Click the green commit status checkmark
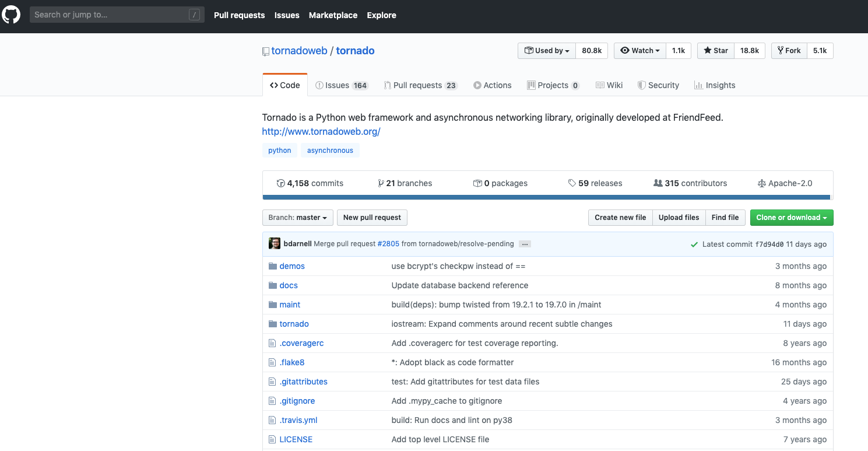This screenshot has height=451, width=868. [694, 244]
